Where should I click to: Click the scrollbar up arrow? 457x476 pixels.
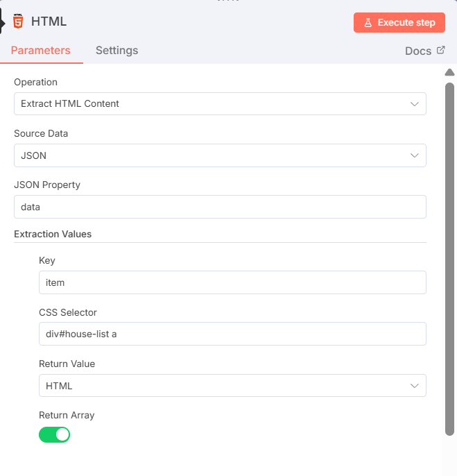click(x=449, y=72)
